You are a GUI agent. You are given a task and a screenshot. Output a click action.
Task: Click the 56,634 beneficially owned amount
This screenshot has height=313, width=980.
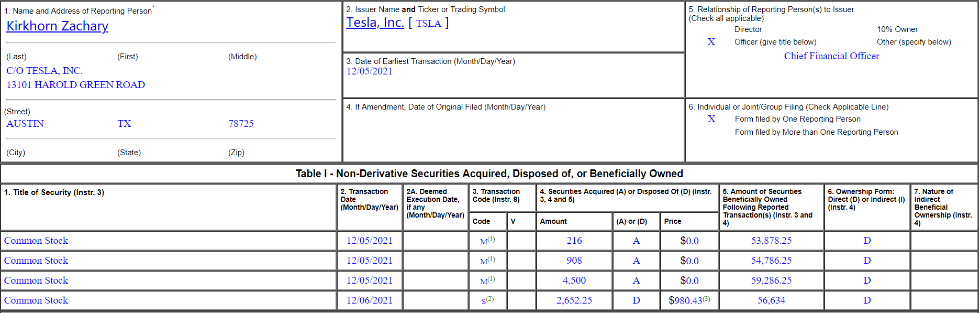click(771, 300)
